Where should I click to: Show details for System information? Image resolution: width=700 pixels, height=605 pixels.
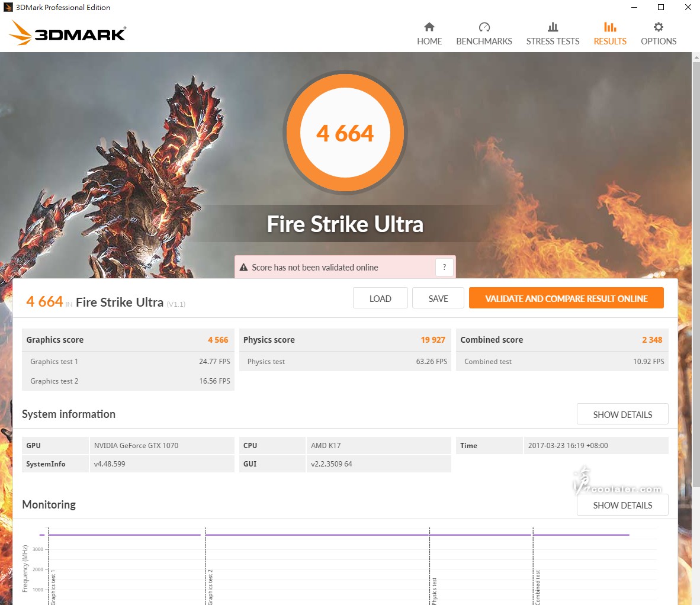622,414
